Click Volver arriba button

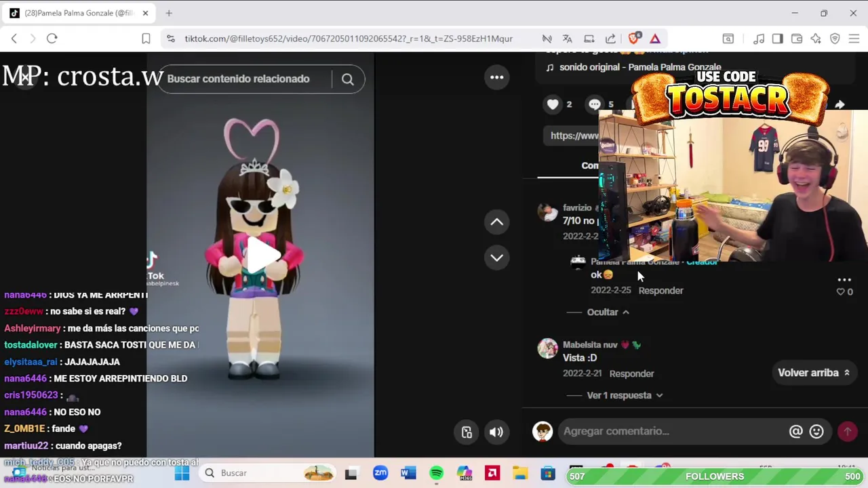click(x=814, y=373)
